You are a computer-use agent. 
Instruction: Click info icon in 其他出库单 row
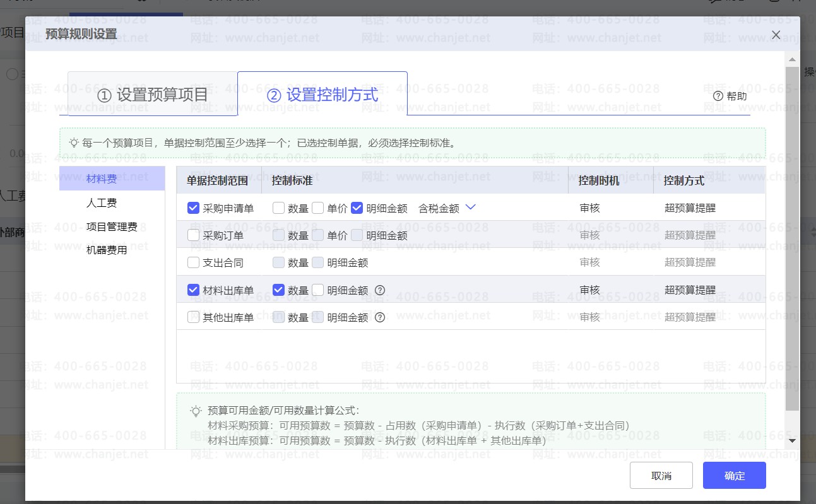(380, 317)
